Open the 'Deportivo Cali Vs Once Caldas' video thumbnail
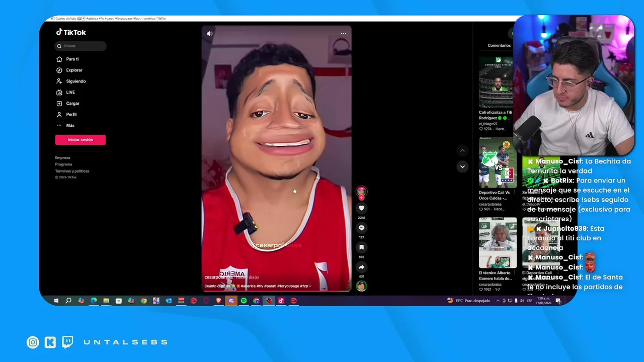 (x=498, y=163)
